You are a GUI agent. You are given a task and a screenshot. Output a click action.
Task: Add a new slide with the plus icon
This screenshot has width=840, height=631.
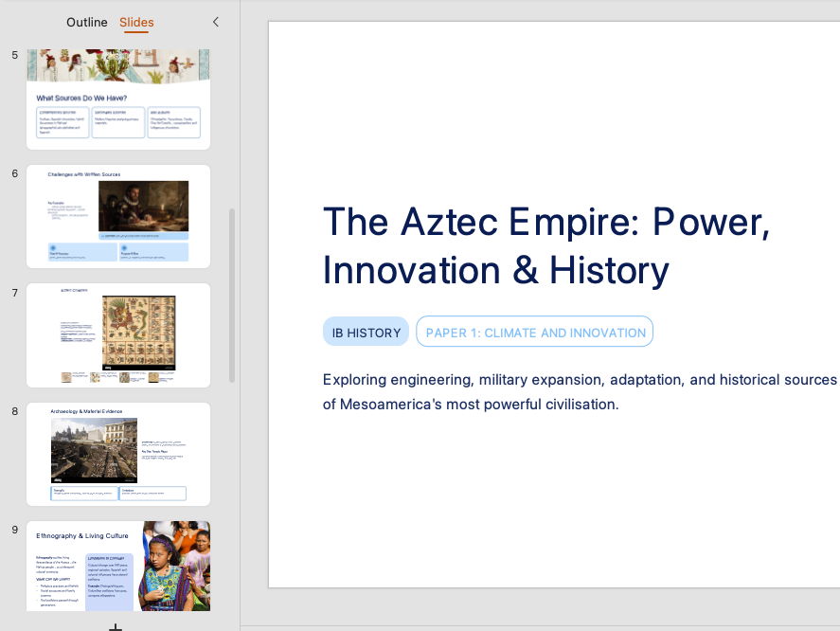pyautogui.click(x=117, y=626)
